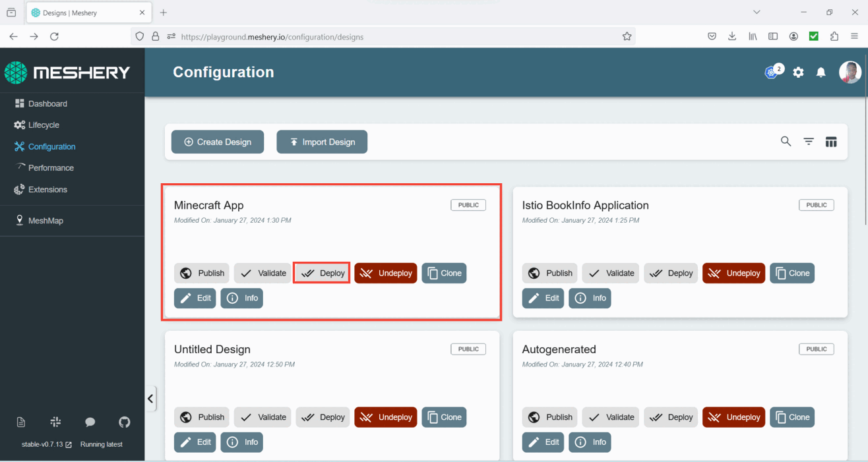Screen dimensions: 868x462
Task: Collapse the sidebar with the chevron arrow
Action: tap(150, 399)
